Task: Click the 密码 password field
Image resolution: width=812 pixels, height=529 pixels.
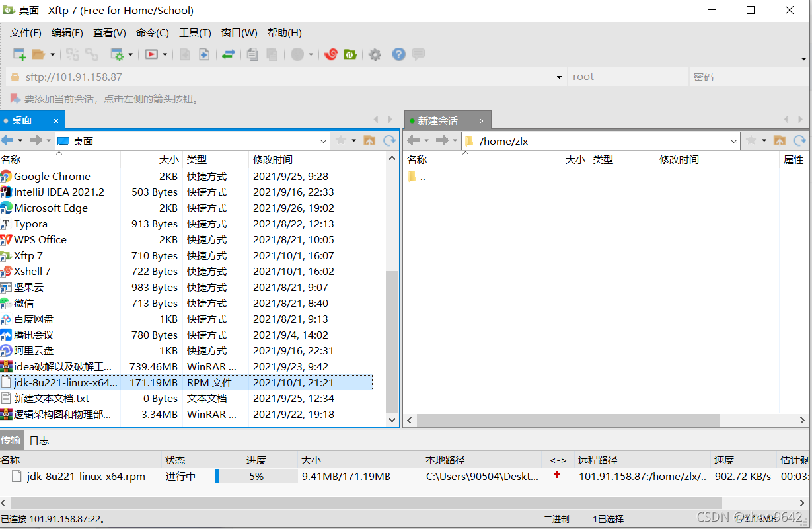Action: click(749, 77)
